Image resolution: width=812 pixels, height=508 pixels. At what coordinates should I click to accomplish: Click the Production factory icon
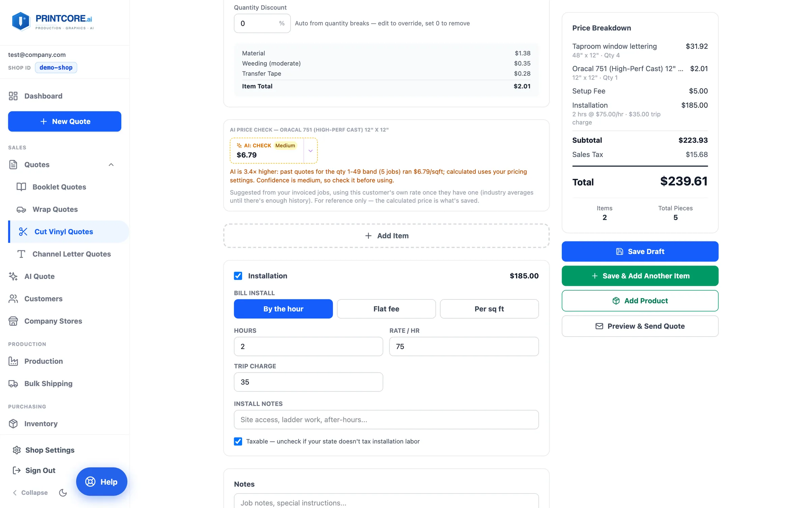[13, 361]
